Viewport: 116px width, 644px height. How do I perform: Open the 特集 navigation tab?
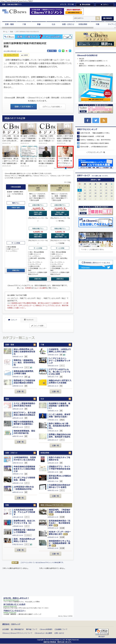97,24
